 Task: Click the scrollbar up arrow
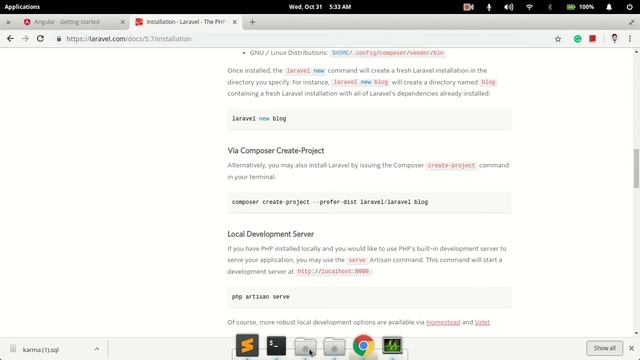tap(636, 52)
